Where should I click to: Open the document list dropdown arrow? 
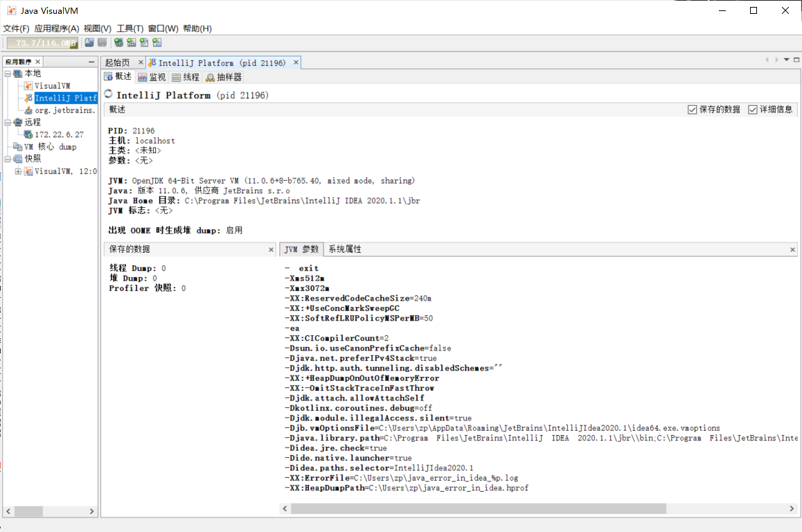[787, 60]
